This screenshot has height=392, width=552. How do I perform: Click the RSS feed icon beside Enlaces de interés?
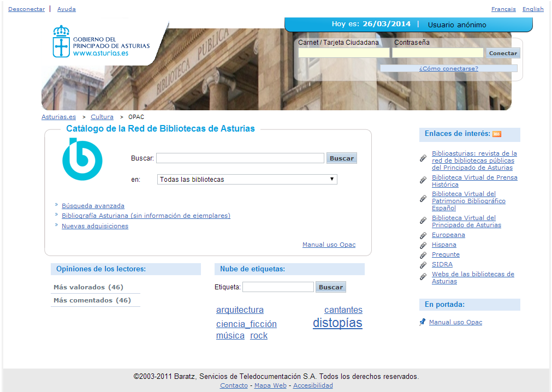click(x=496, y=134)
